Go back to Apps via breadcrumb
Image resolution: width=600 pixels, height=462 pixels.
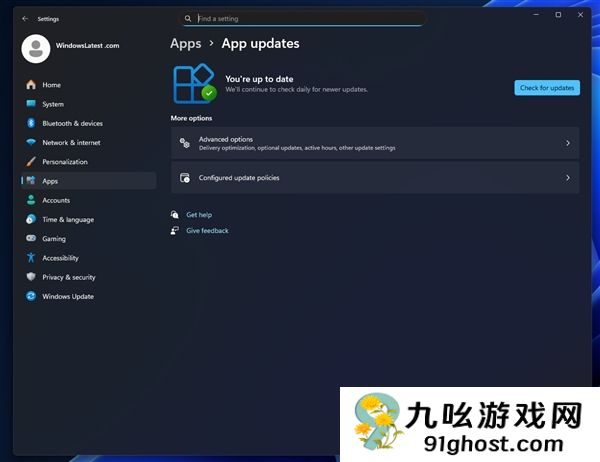(186, 44)
